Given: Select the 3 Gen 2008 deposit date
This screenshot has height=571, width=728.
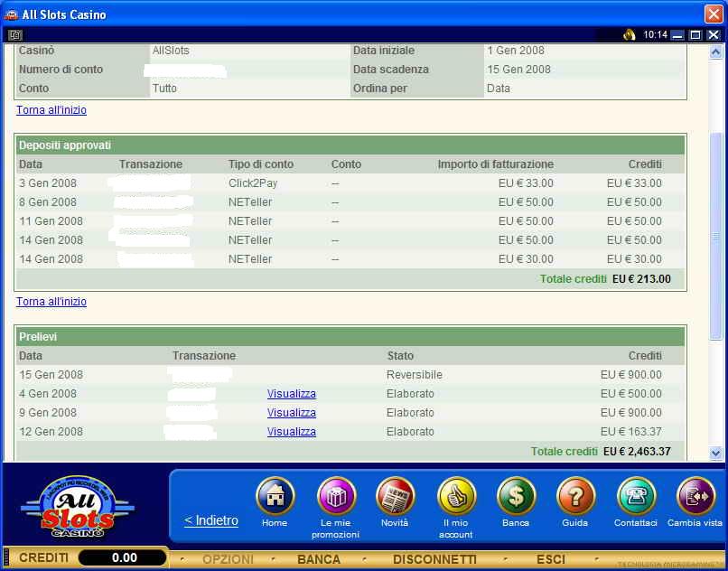Looking at the screenshot, I should point(48,183).
